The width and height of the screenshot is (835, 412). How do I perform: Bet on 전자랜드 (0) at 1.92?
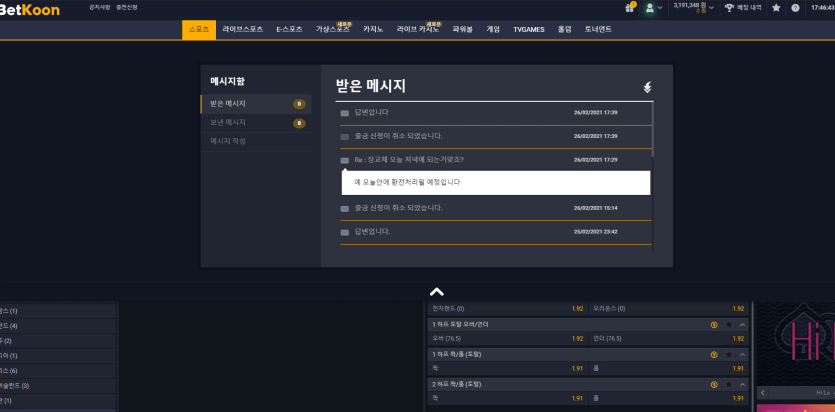(x=507, y=309)
